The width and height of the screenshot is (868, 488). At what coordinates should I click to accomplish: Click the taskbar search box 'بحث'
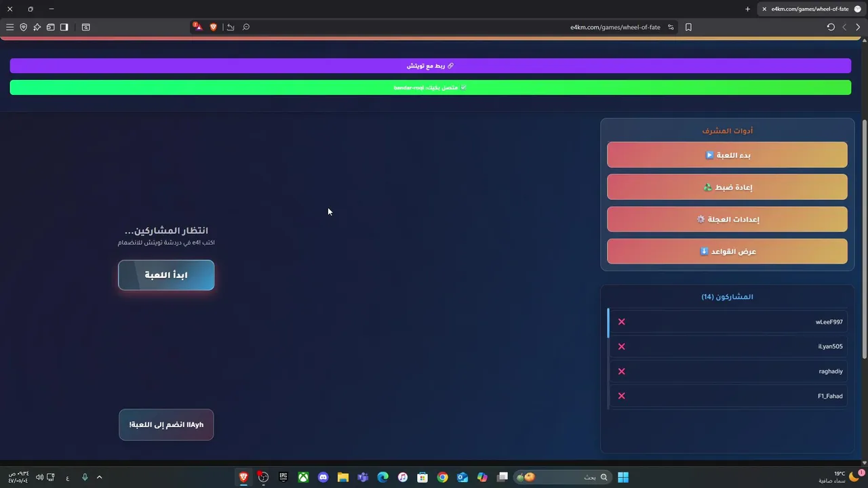[x=562, y=477]
